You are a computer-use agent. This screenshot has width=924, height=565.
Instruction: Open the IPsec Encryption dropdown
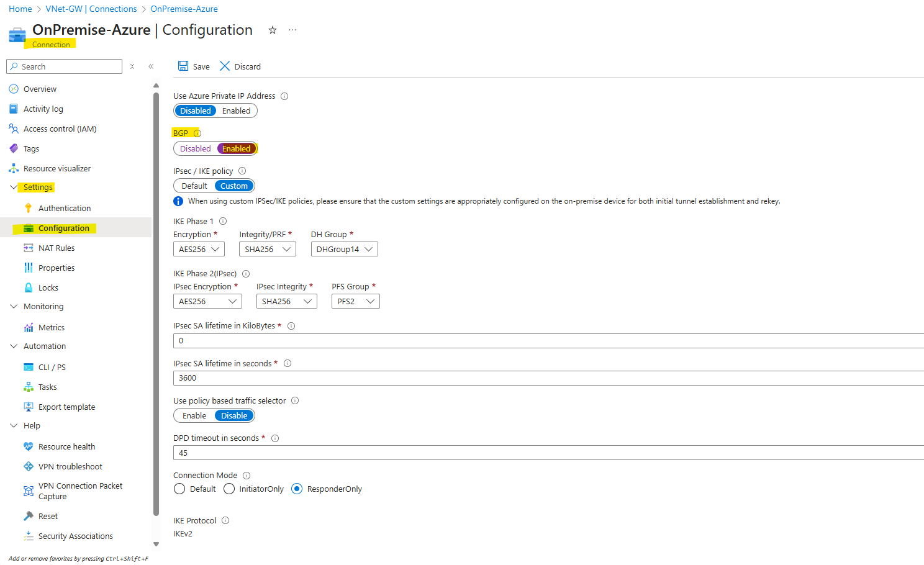click(207, 301)
